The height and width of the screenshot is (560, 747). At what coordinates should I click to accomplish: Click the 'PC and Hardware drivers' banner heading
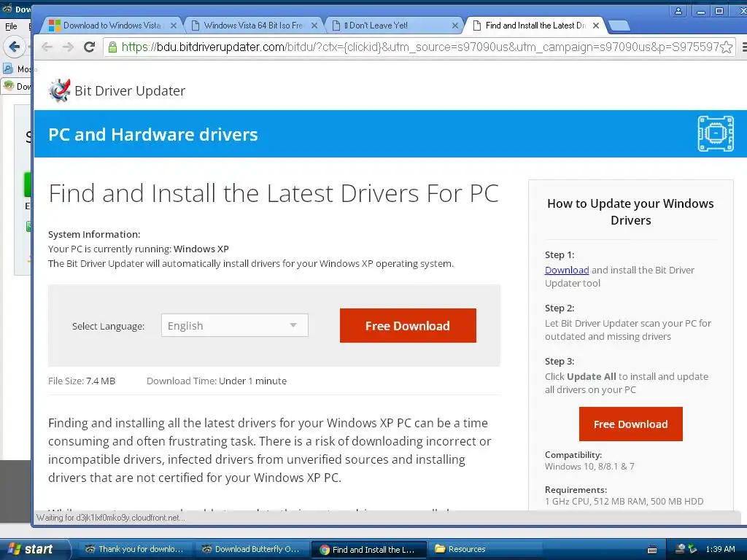pyautogui.click(x=153, y=134)
